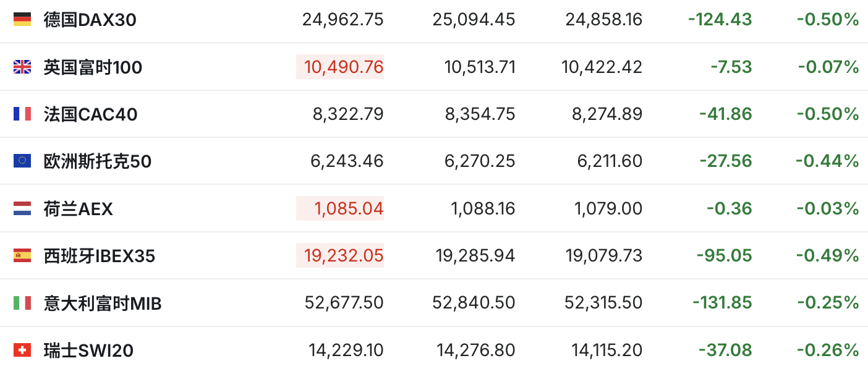
Task: Click the French flag icon
Action: [x=22, y=114]
